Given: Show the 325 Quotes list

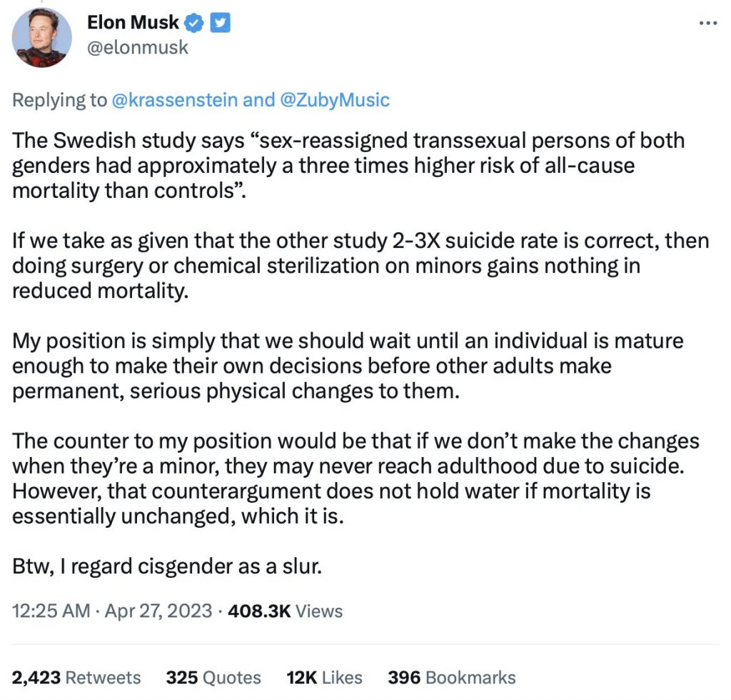Looking at the screenshot, I should coord(213,677).
